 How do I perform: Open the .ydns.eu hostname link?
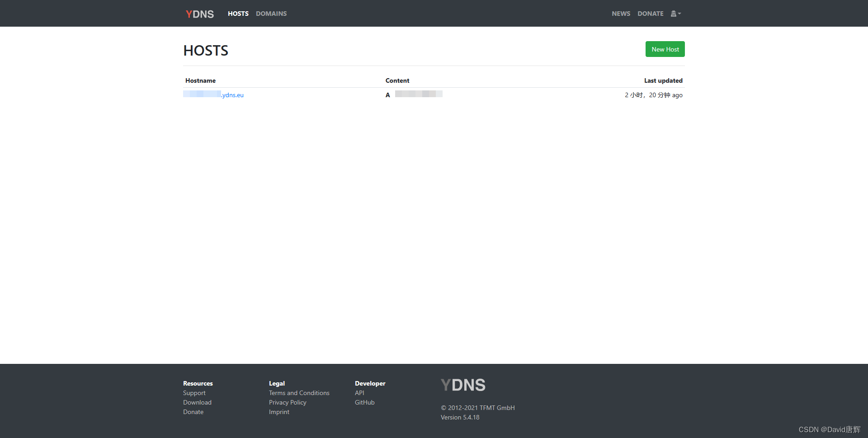pyautogui.click(x=213, y=95)
